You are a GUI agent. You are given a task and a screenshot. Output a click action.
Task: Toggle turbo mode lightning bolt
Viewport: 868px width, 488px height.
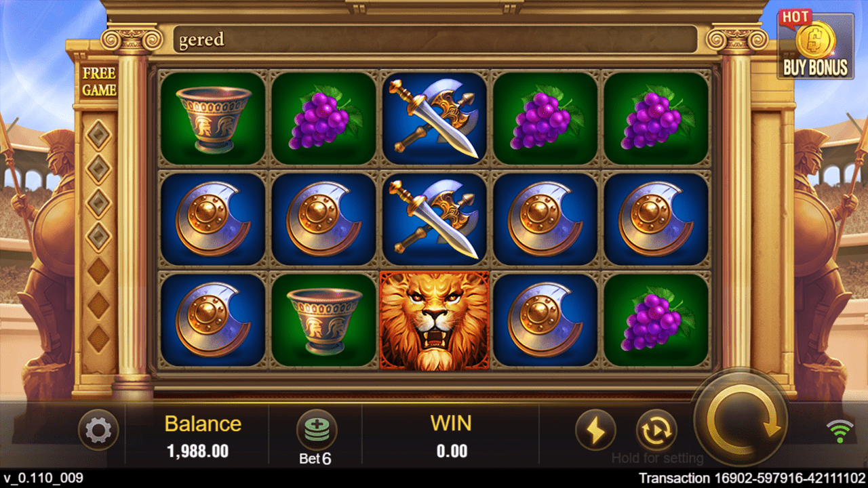[x=595, y=430]
